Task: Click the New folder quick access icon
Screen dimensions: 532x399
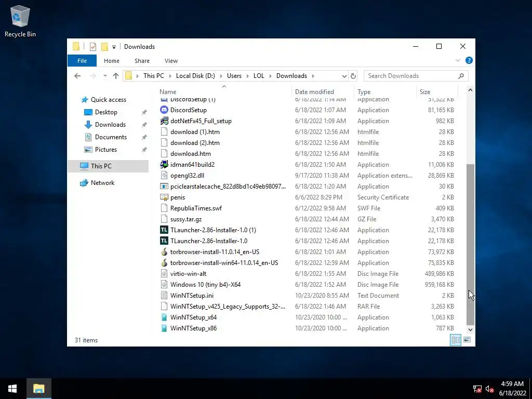Action: point(104,46)
